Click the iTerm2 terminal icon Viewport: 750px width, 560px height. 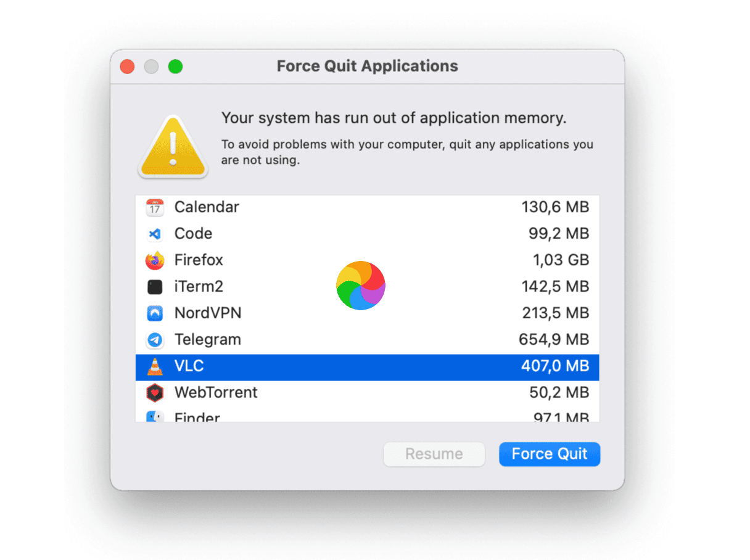click(155, 287)
